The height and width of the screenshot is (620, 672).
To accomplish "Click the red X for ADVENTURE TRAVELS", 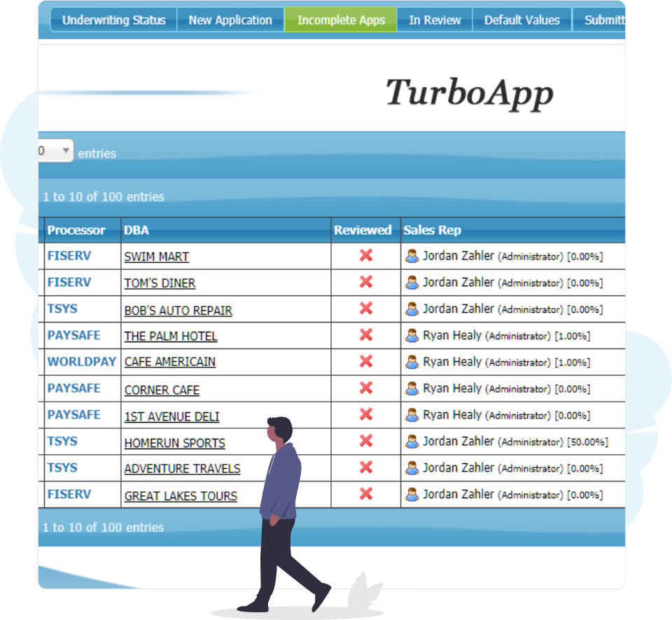I will (366, 467).
